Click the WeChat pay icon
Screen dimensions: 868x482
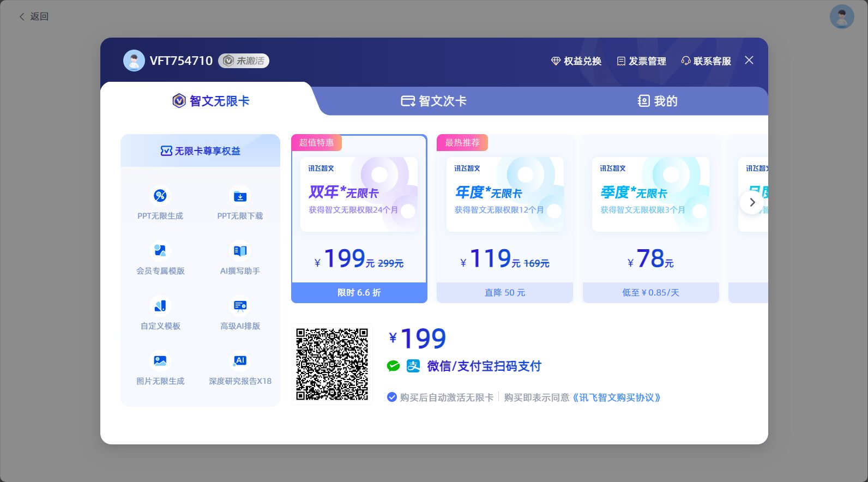pyautogui.click(x=393, y=366)
